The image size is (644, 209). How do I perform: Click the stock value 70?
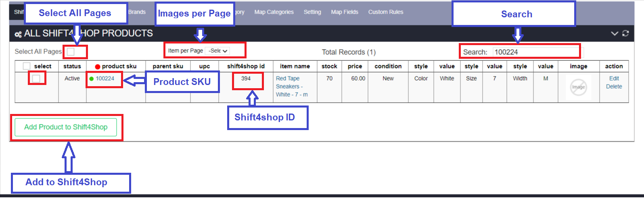pos(329,79)
